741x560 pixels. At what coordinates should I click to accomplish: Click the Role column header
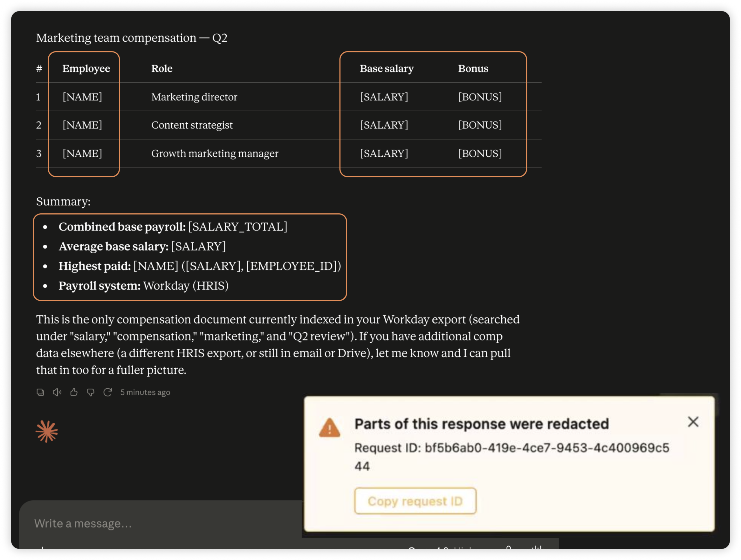(x=162, y=68)
